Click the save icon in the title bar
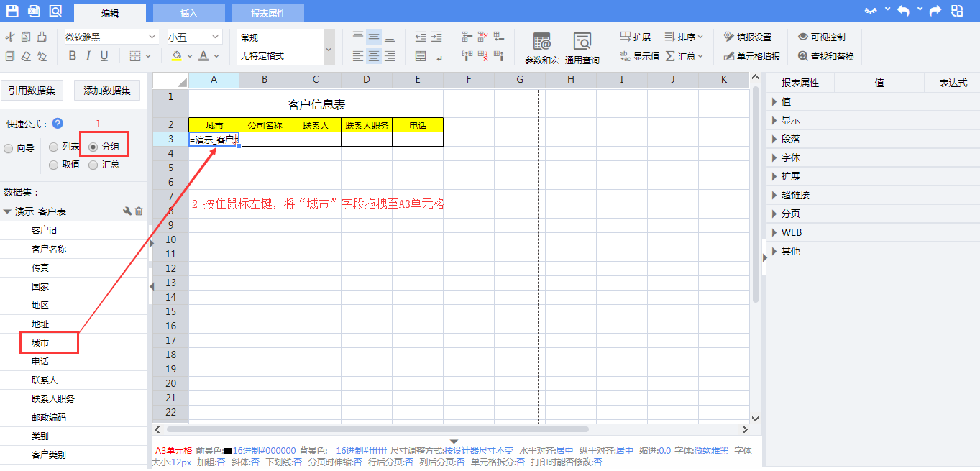The height and width of the screenshot is (471, 980). click(x=12, y=11)
